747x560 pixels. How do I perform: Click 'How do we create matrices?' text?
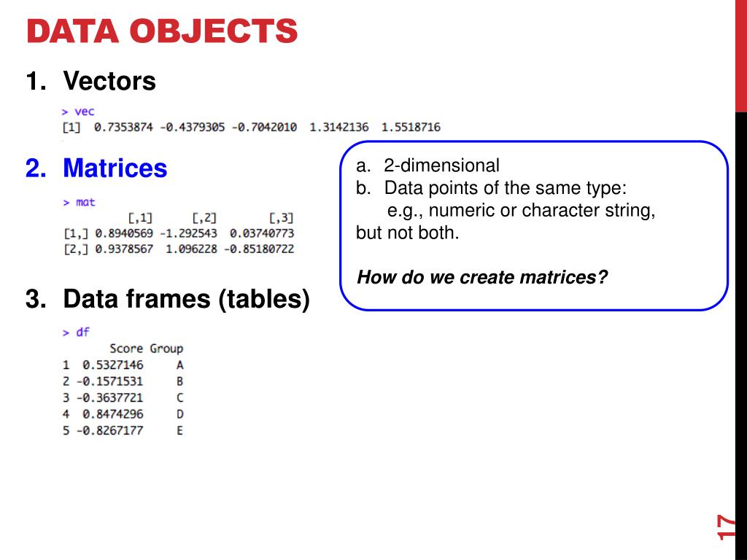pos(482,277)
